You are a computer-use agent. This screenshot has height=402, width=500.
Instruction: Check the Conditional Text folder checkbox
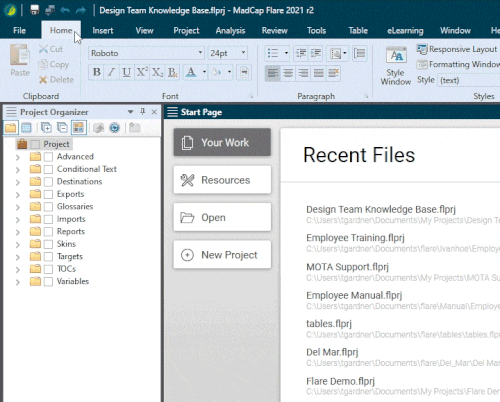(x=48, y=169)
